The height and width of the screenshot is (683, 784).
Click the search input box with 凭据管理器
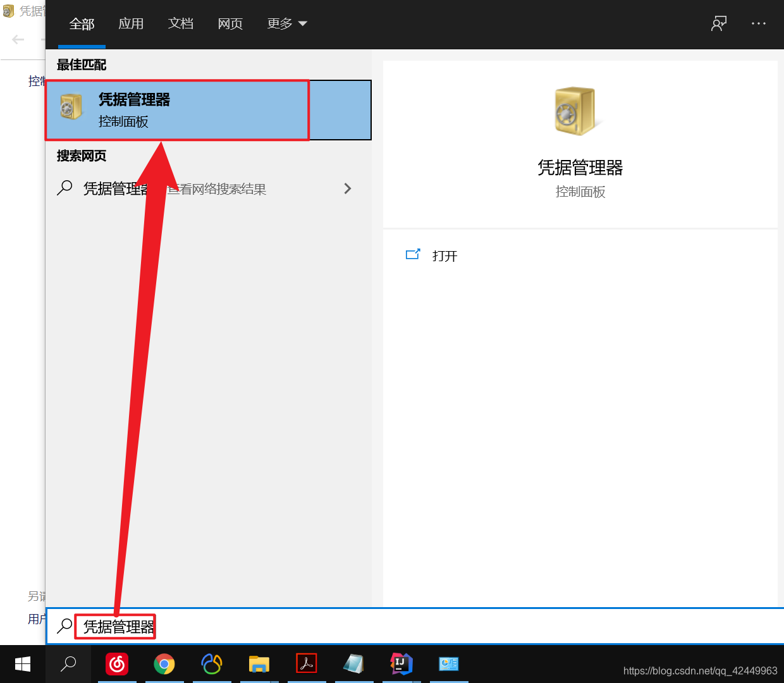point(415,627)
